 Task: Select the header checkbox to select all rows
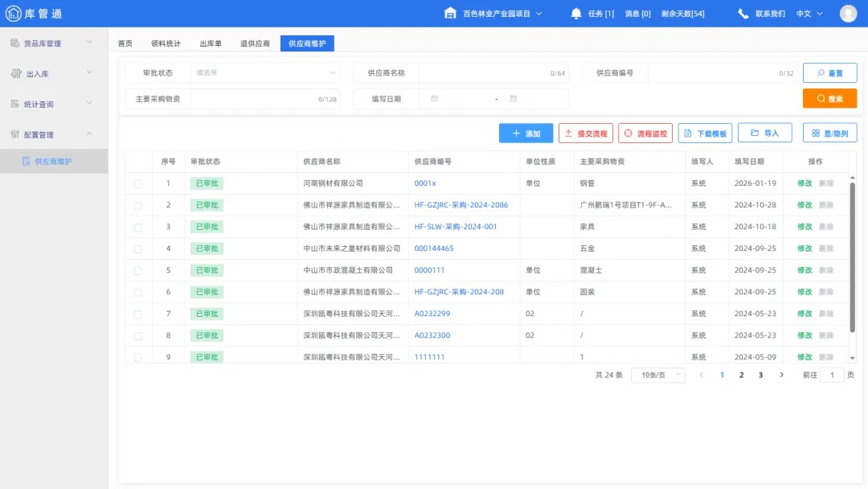(137, 161)
